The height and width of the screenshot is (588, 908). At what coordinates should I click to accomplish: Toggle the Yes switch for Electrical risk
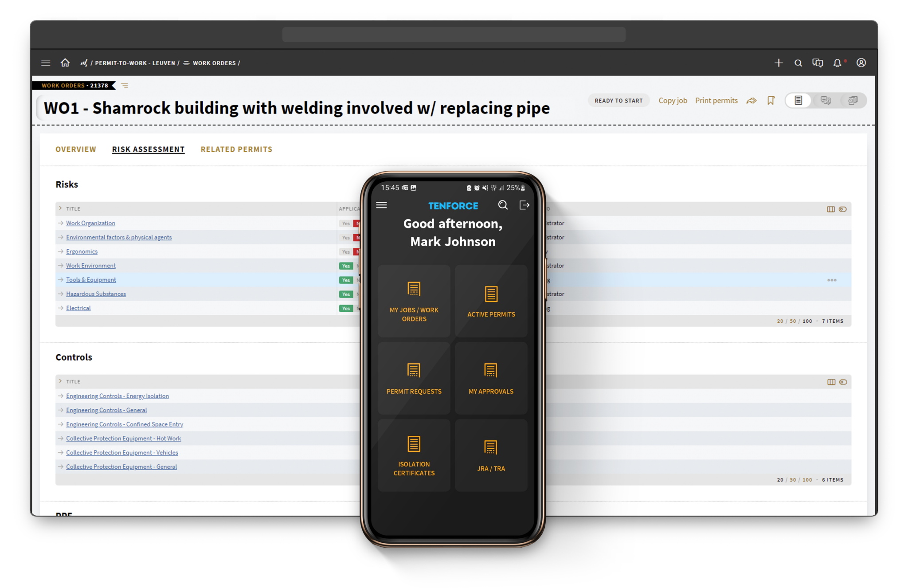point(346,308)
